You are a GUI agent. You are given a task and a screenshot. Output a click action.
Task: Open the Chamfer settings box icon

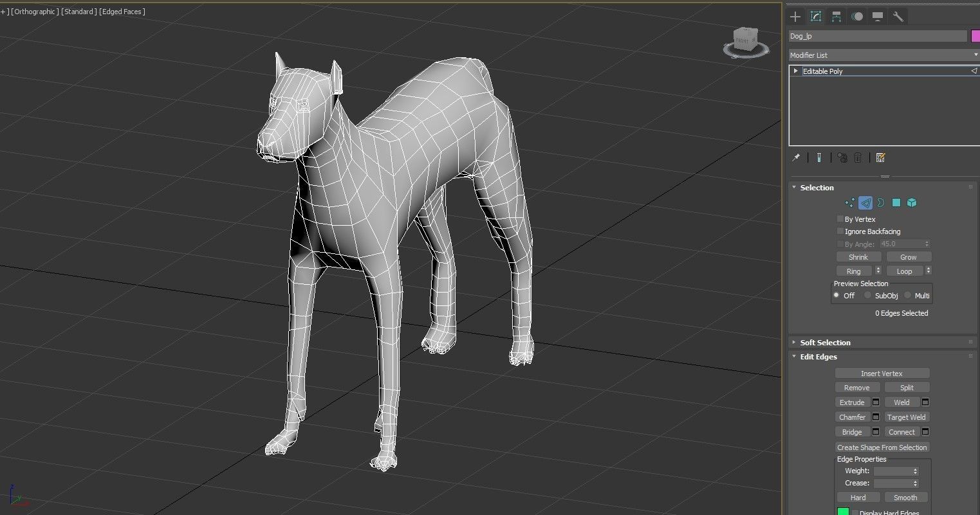click(876, 417)
